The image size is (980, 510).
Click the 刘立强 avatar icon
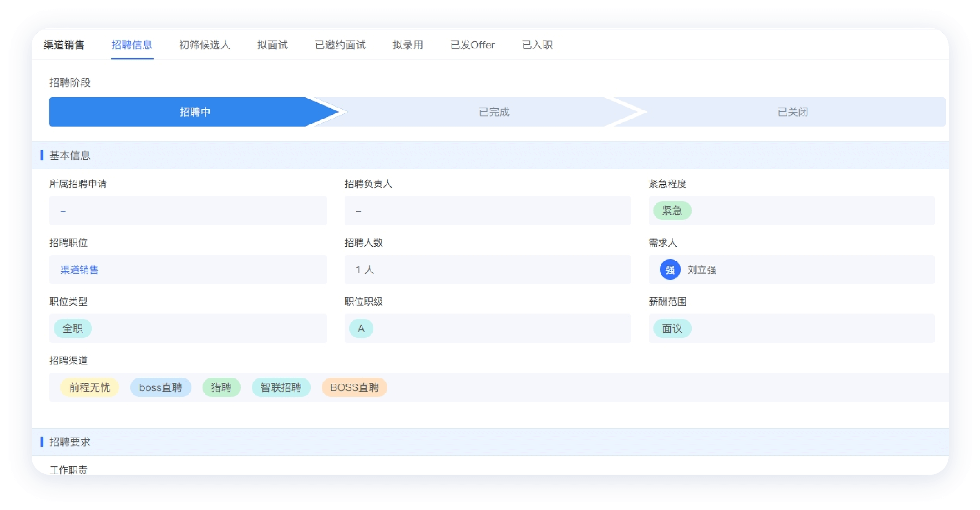point(670,270)
